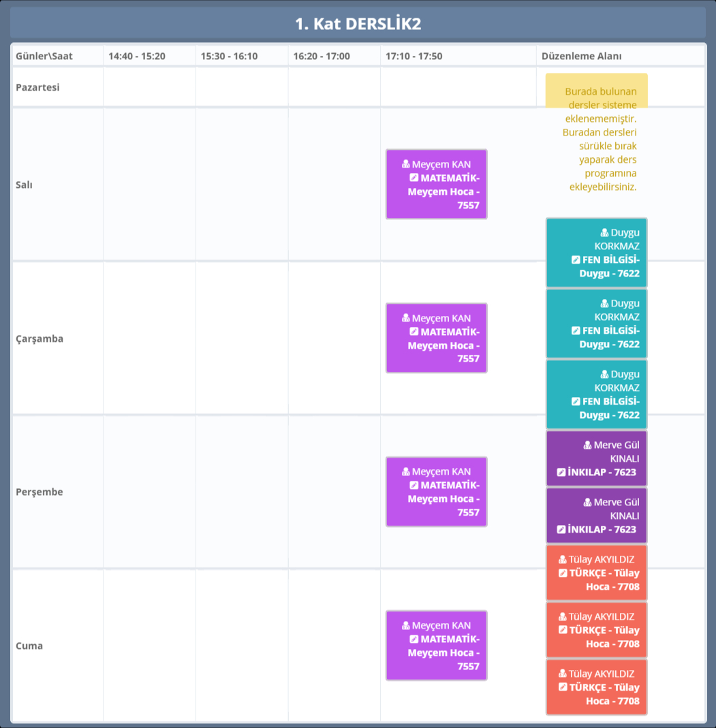
Task: Click edit icon on last TÜRKÇE card
Action: click(563, 687)
